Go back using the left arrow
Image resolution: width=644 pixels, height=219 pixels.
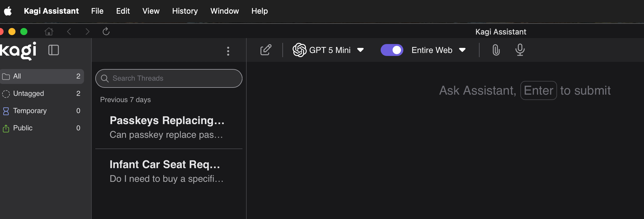click(x=69, y=31)
